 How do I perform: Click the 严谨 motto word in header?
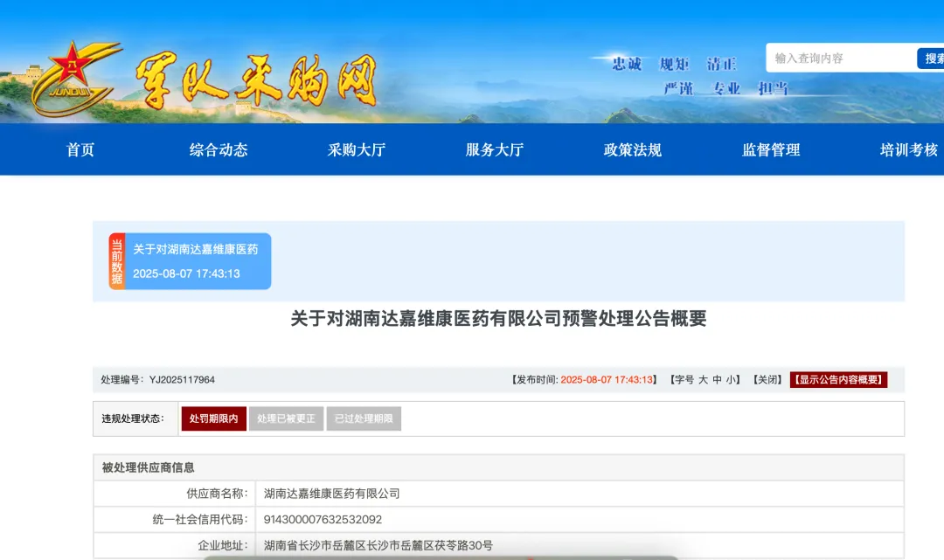point(678,88)
